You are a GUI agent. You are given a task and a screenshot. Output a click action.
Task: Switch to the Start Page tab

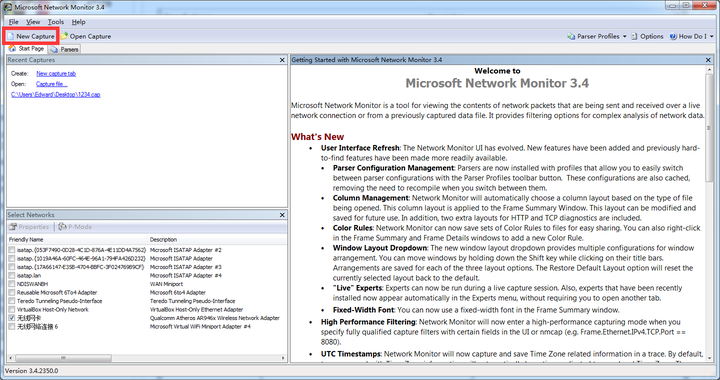point(27,49)
